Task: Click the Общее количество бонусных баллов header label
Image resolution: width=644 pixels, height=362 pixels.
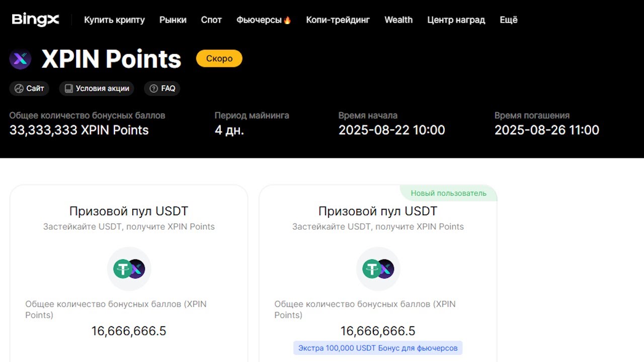Action: click(87, 116)
